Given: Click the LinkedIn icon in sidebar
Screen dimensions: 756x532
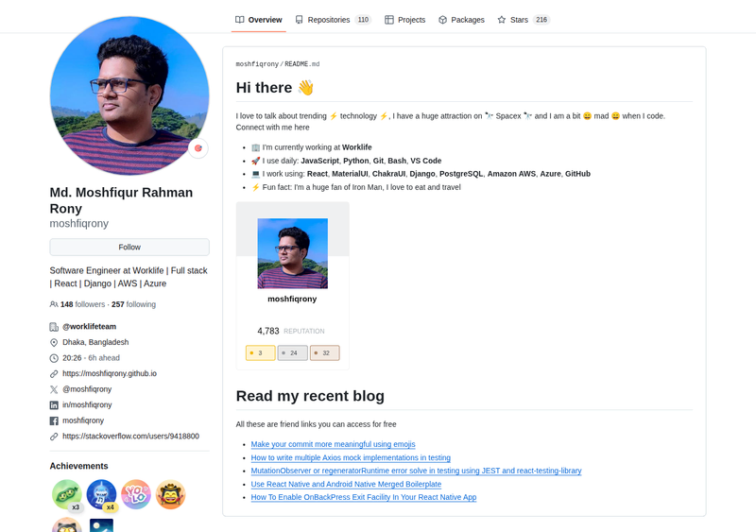Looking at the screenshot, I should click(x=54, y=405).
